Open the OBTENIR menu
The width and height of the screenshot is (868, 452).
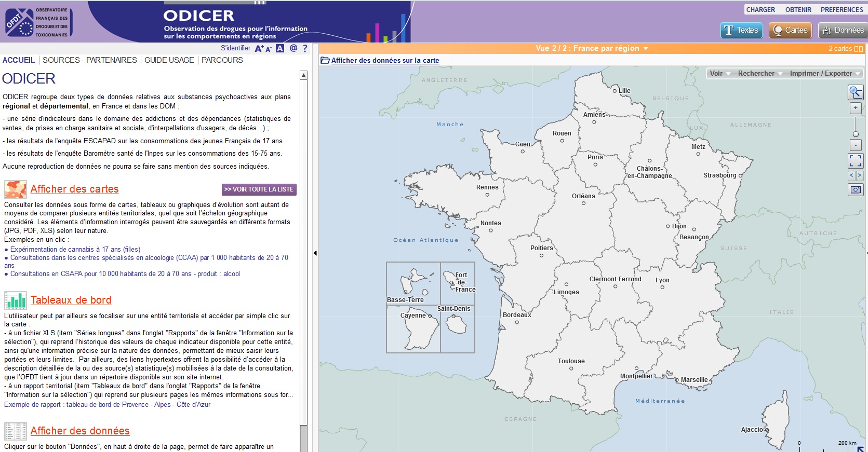798,10
